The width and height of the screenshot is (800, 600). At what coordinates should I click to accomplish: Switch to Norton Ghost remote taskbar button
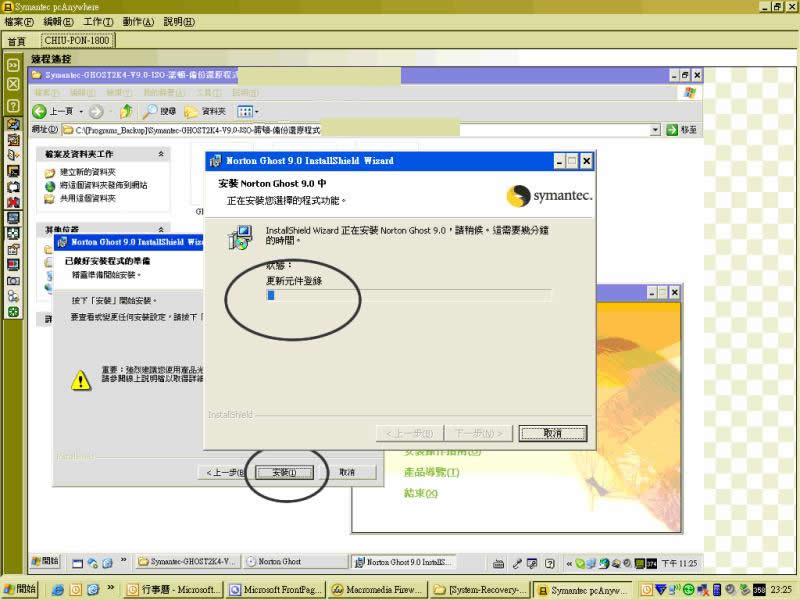pos(295,562)
